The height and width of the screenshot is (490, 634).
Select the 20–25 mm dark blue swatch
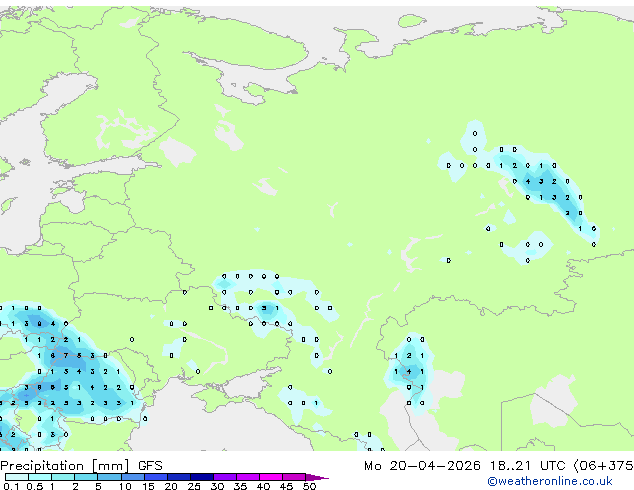pyautogui.click(x=178, y=477)
